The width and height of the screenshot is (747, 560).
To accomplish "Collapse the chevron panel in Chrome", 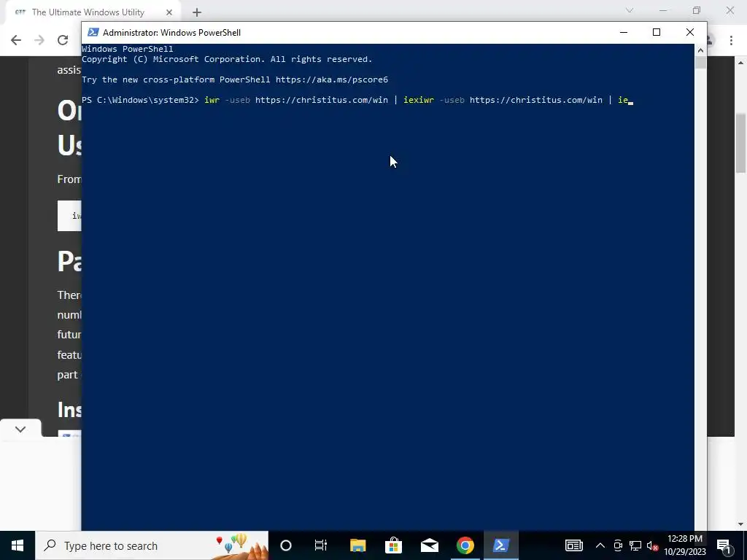I will pos(20,429).
